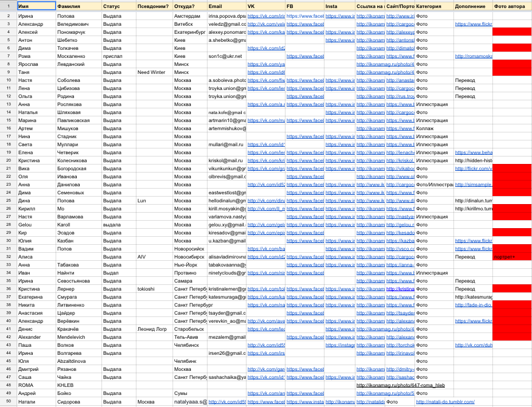Viewport: 532px width, 407px height.
Task: Select the Коллаж category cell
Action: (x=435, y=128)
